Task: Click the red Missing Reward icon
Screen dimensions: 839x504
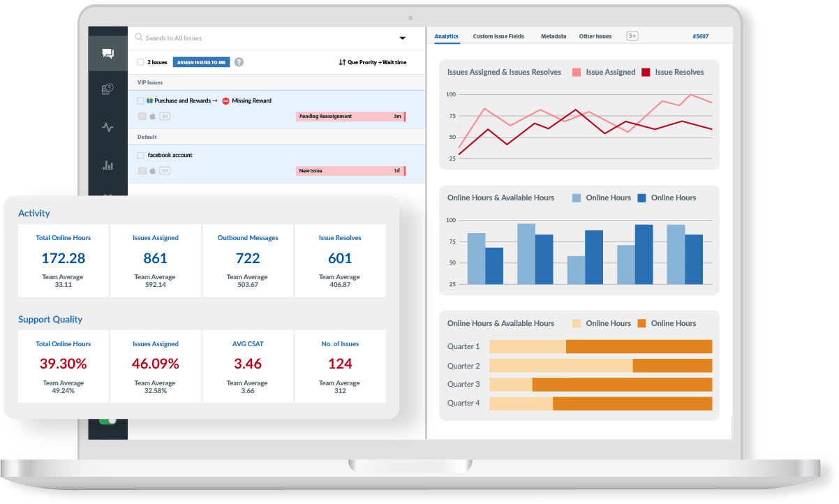Action: click(225, 101)
